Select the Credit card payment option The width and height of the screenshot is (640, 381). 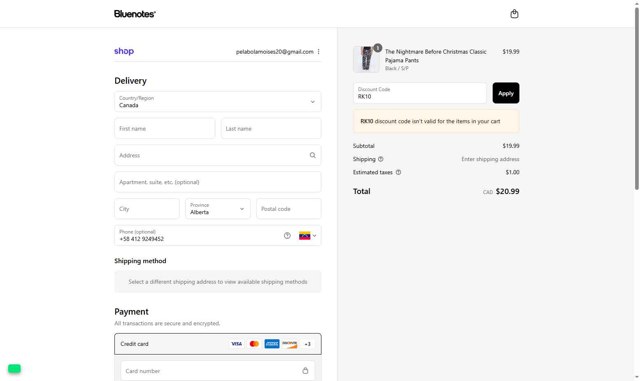click(x=218, y=344)
